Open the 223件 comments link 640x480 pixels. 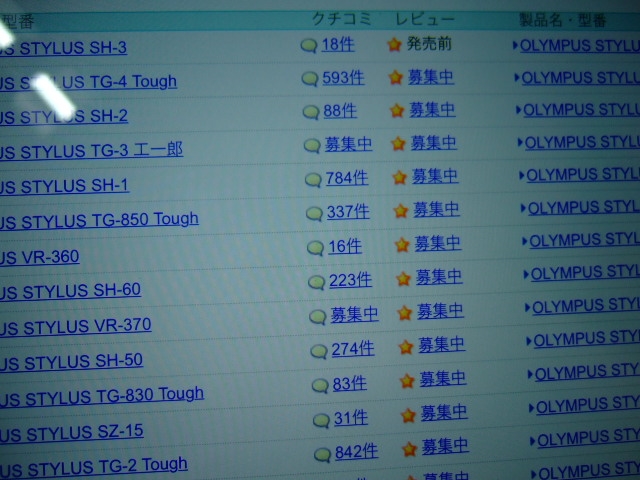(x=350, y=280)
